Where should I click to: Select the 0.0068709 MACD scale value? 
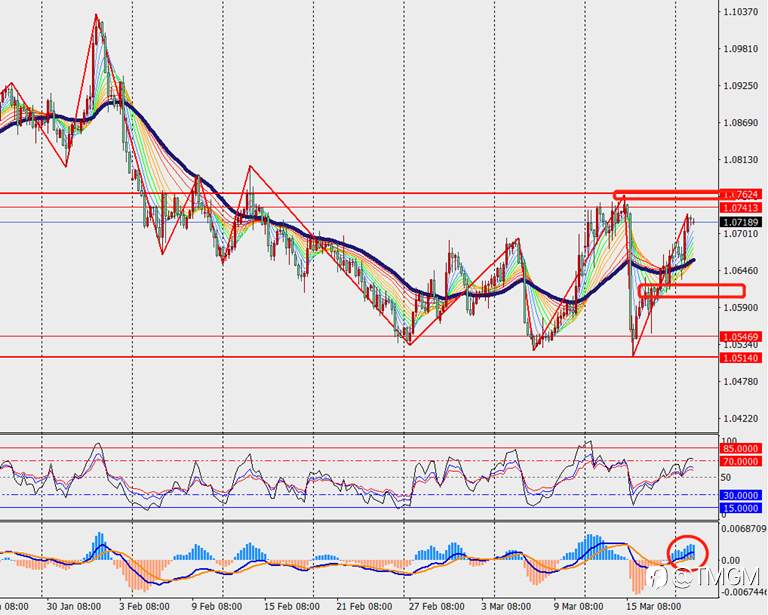click(744, 529)
